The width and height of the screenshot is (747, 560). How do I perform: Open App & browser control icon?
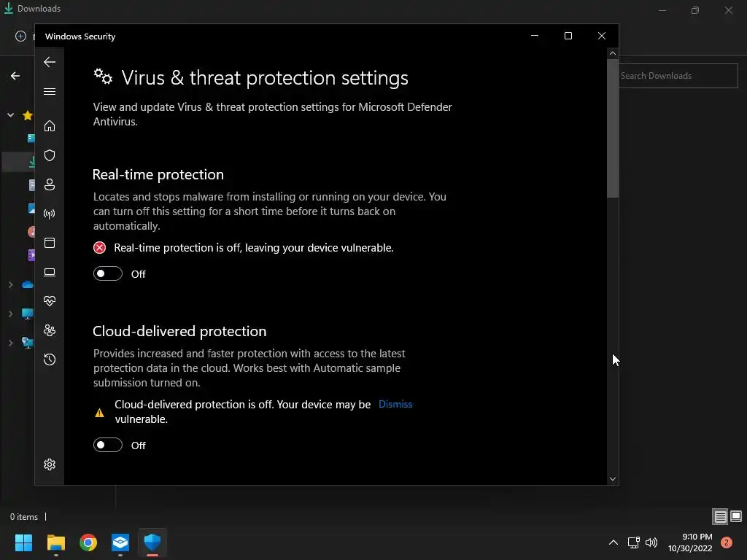tap(50, 243)
